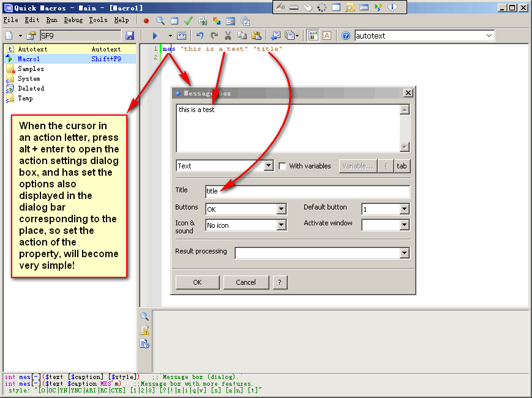Viewport: 532px width, 398px height.
Task: Click the Cut scissors icon
Action: pyautogui.click(x=228, y=36)
